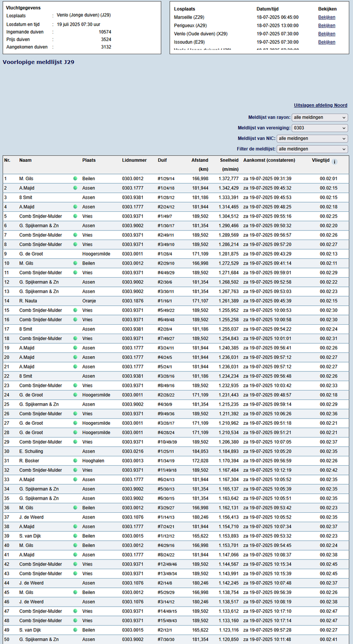
Task: Click Losplaats Venlo (Jonge duiven) (J29) value
Action: tap(84, 15)
